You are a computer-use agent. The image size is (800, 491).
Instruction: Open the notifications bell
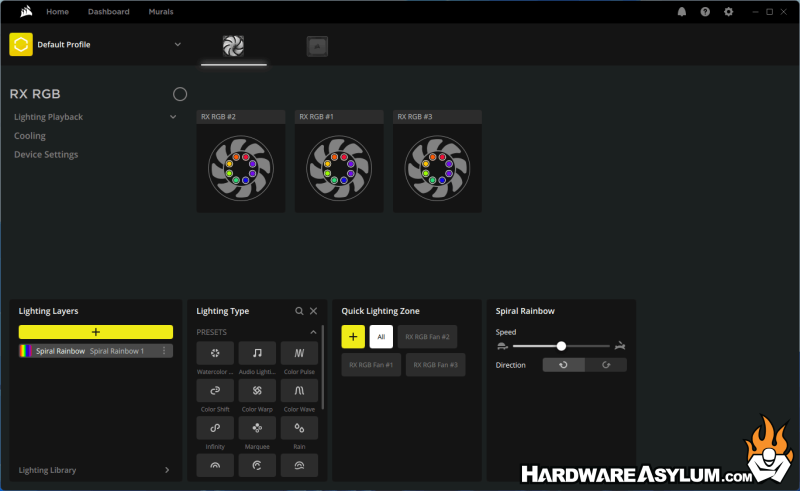tap(682, 12)
